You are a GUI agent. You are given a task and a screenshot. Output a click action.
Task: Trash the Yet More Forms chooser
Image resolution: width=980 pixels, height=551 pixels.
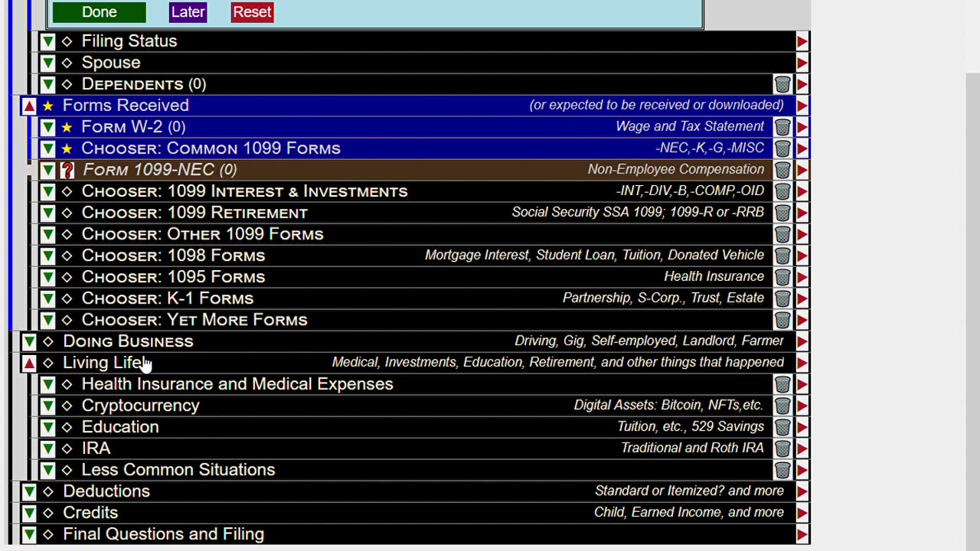click(782, 320)
